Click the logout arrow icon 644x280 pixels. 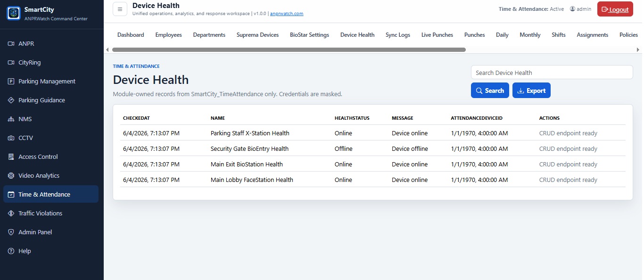pyautogui.click(x=604, y=9)
